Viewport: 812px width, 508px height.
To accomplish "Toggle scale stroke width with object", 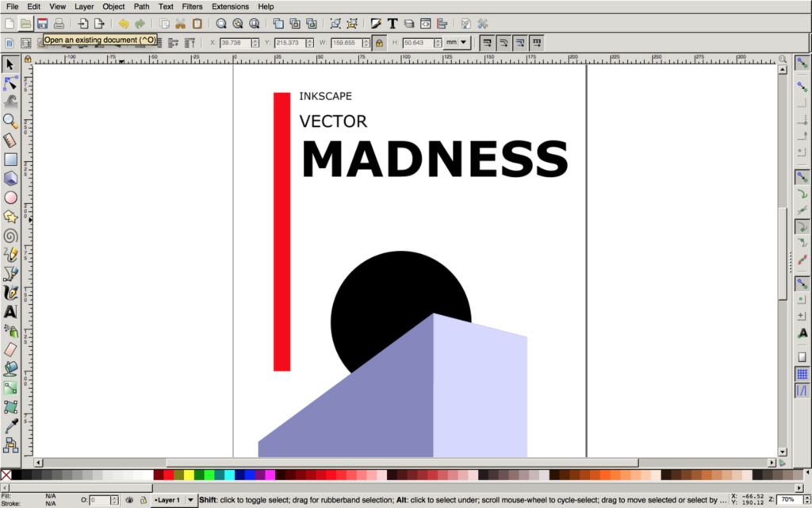I will click(x=487, y=43).
